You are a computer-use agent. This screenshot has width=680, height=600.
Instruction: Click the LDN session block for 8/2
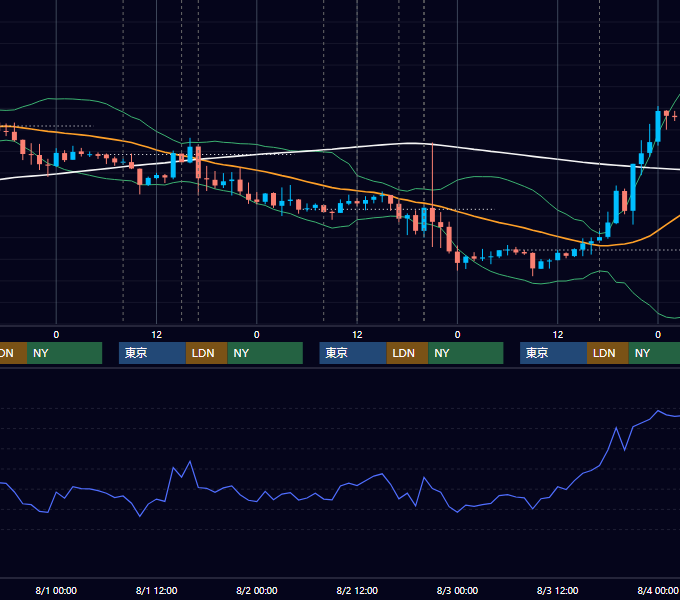coord(407,353)
